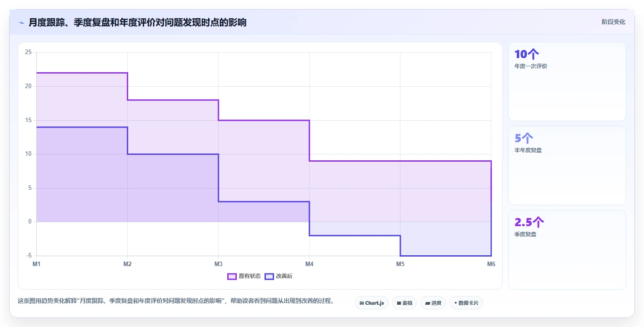Viewport: 644px width, 327px height.
Task: Click the 年度一次评价 label
Action: point(531,66)
